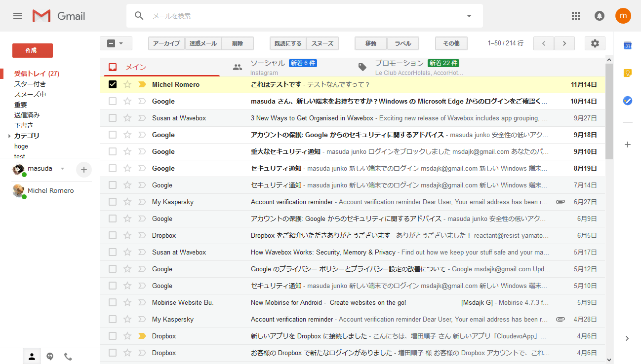Click the 迷惑メール button
Screen dimensions: 641x364
(x=203, y=43)
